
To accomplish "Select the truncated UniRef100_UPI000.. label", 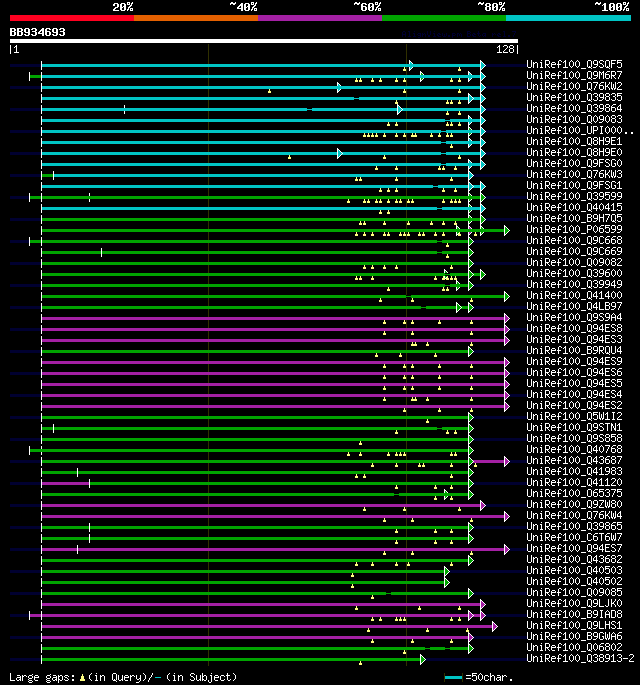I will point(580,130).
